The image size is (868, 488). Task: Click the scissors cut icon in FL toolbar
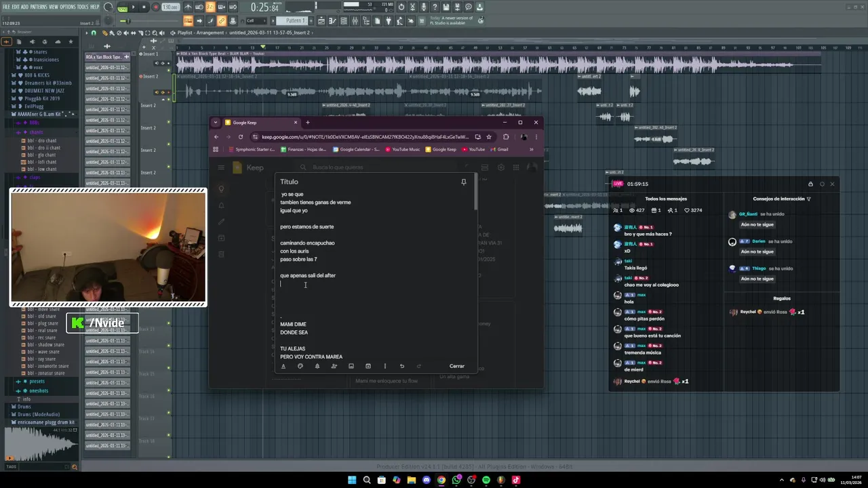tap(412, 7)
